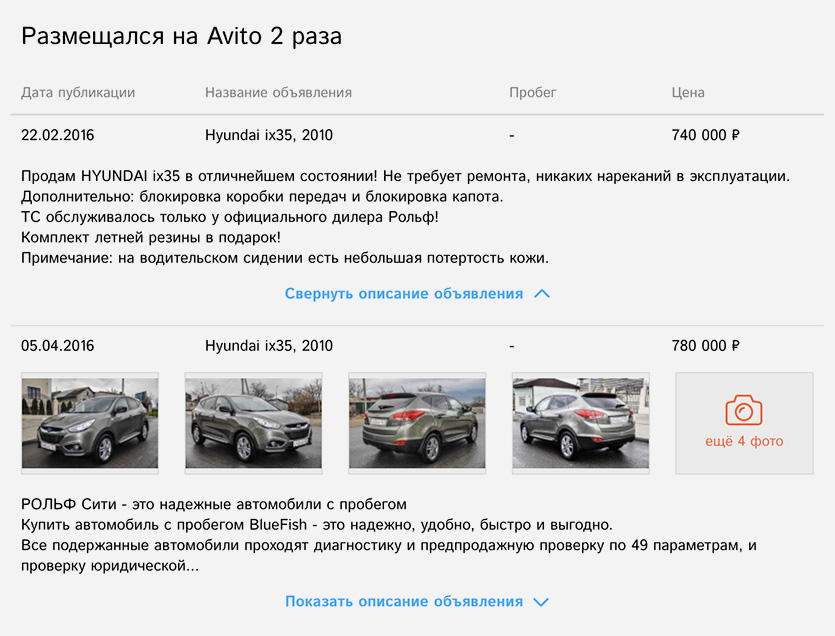Click the line starting "Дополнительно: блокировка коробки"
Screen dimensions: 835x636
pos(262,197)
